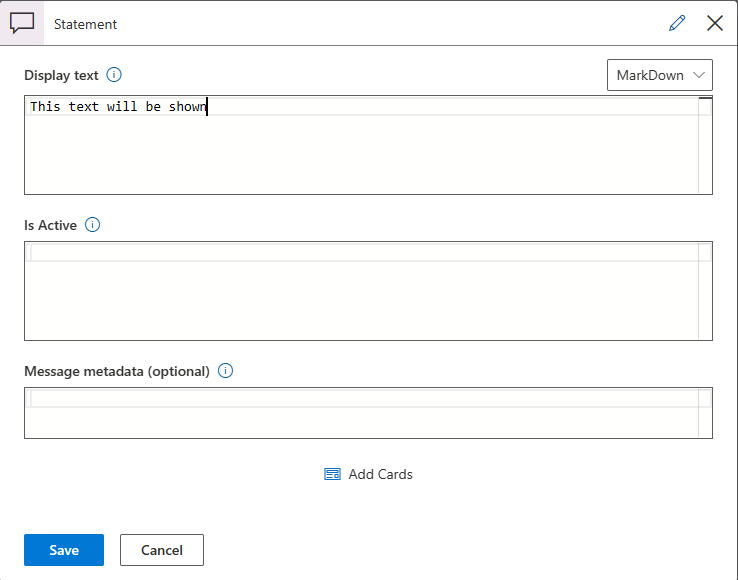Screen dimensions: 738x580
Task: Click the Statement title text
Action: [x=85, y=24]
